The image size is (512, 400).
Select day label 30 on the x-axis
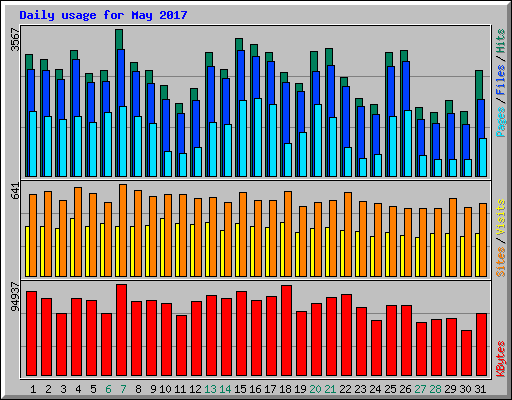pos(465,389)
